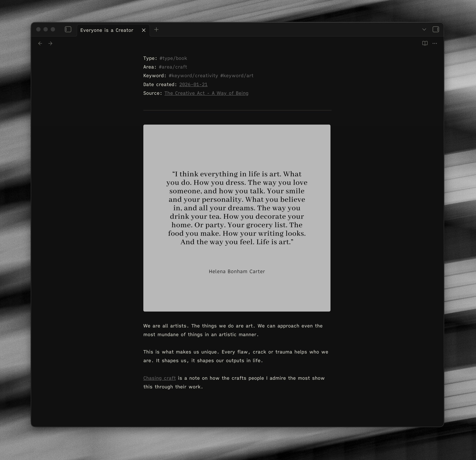Toggle the right sidebar panel icon

(x=436, y=29)
